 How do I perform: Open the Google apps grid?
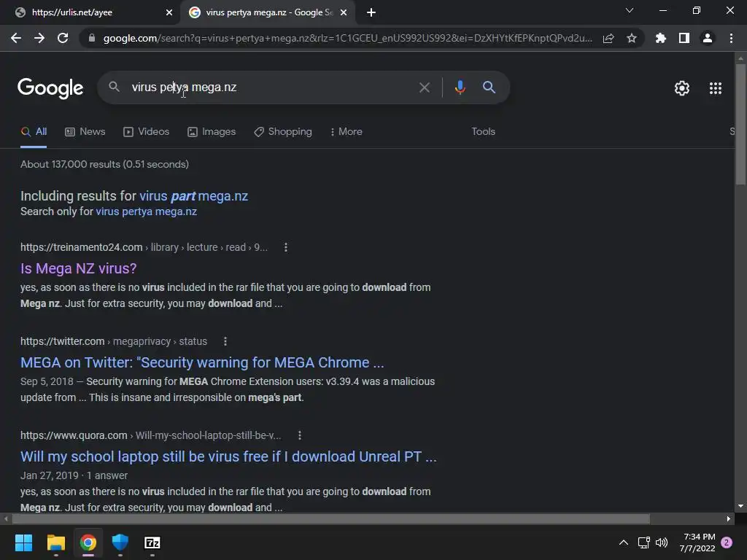pyautogui.click(x=715, y=88)
